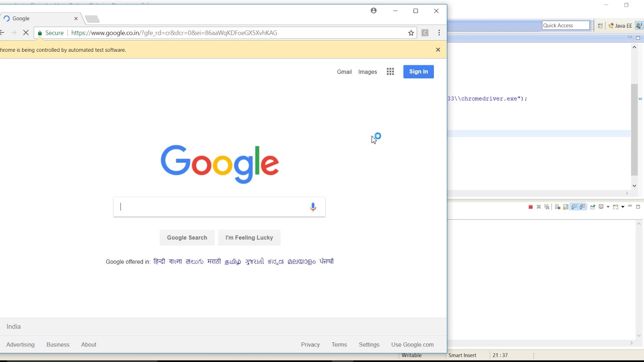Open Perspective dialog icon in Eclipse
644x362 pixels.
click(x=600, y=26)
